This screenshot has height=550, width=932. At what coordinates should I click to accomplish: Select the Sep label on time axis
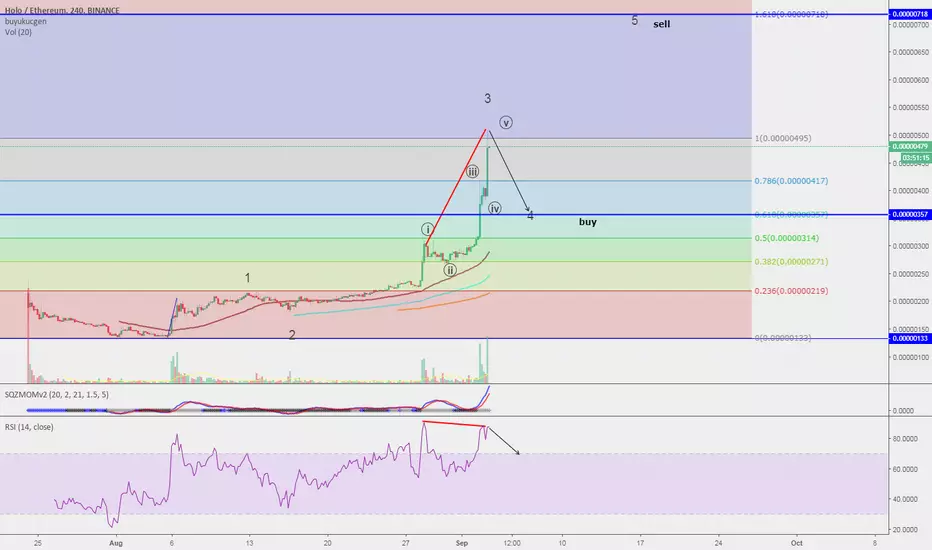[x=462, y=543]
